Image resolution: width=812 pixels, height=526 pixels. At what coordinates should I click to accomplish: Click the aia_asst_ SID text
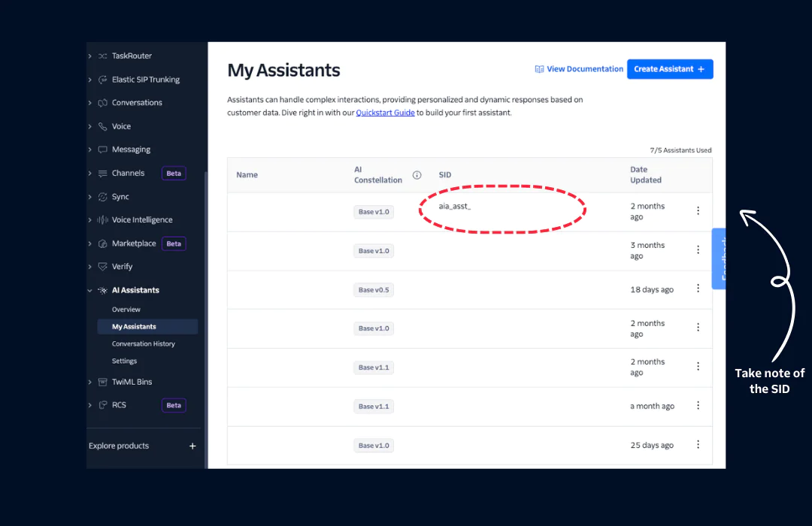click(455, 206)
